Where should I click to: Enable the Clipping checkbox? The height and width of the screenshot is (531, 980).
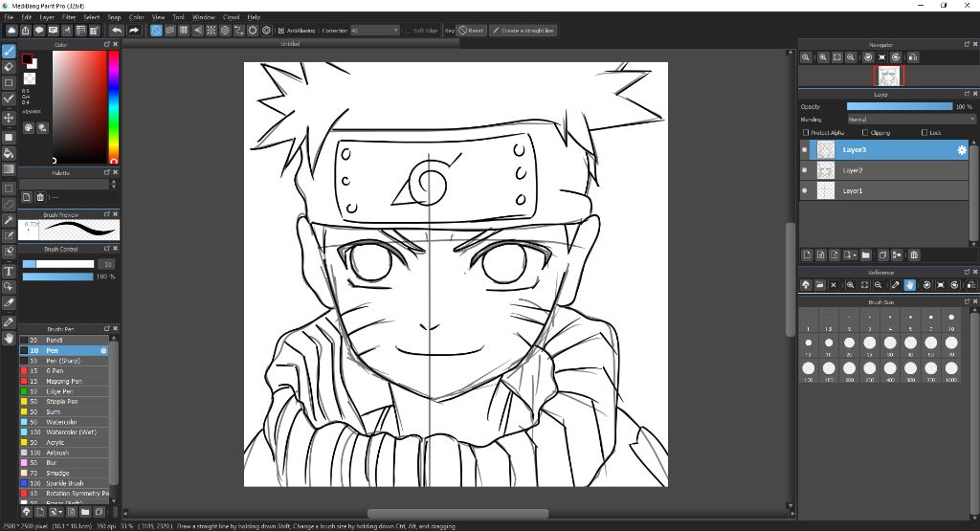tap(865, 132)
